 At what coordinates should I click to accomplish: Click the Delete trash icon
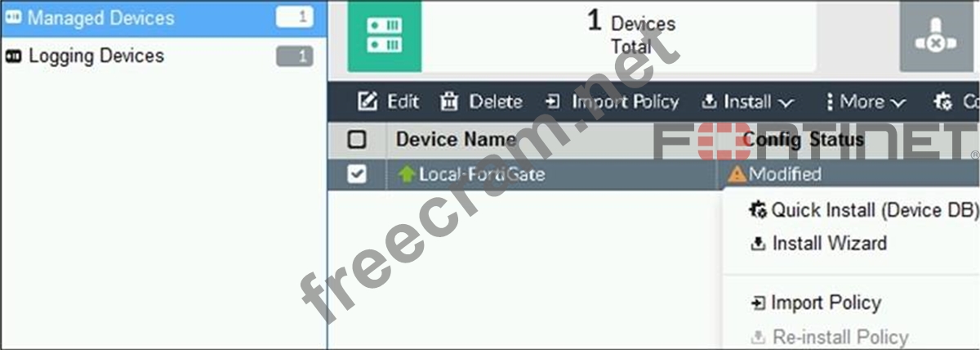(x=450, y=102)
